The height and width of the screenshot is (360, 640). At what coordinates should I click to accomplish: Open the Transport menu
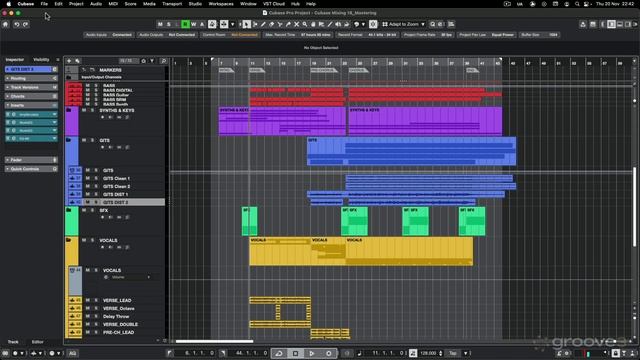pos(172,4)
